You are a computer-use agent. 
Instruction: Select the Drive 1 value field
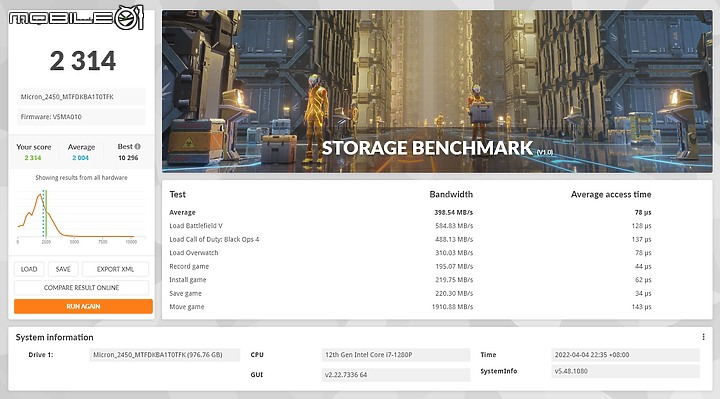tap(164, 355)
